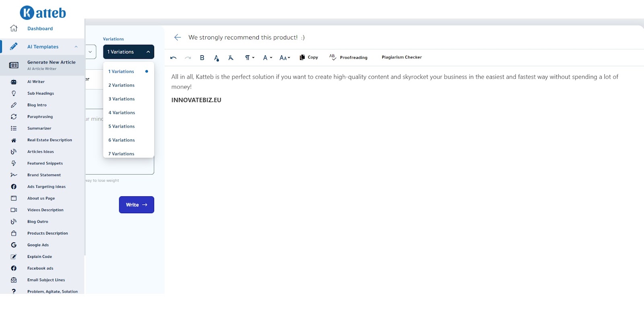Click the Katteb logo

(43, 13)
